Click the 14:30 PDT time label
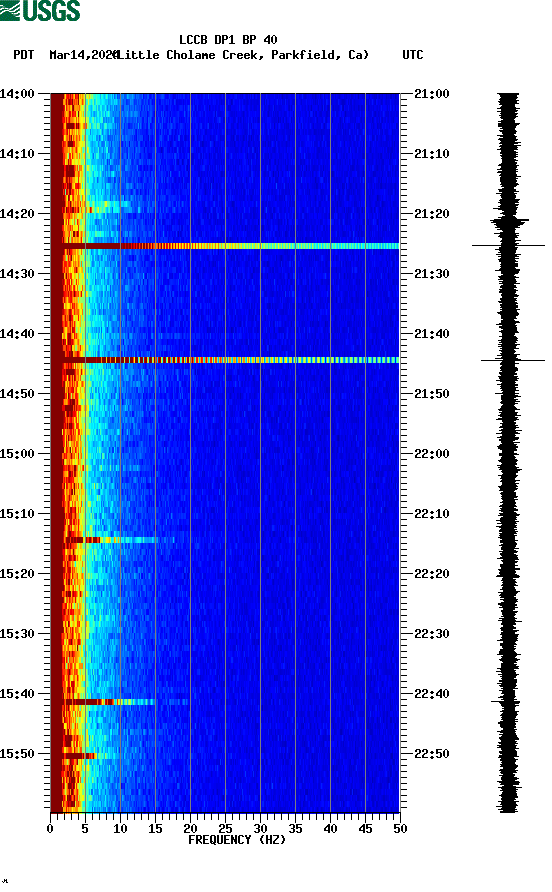The width and height of the screenshot is (552, 892). (18, 274)
